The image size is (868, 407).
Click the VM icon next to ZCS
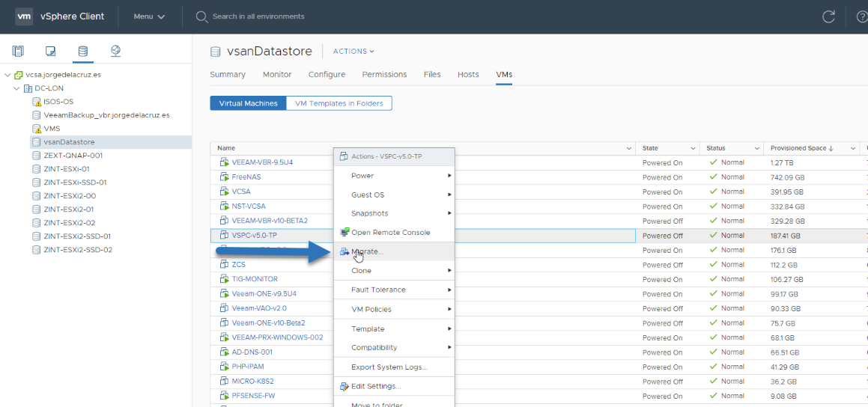point(224,264)
